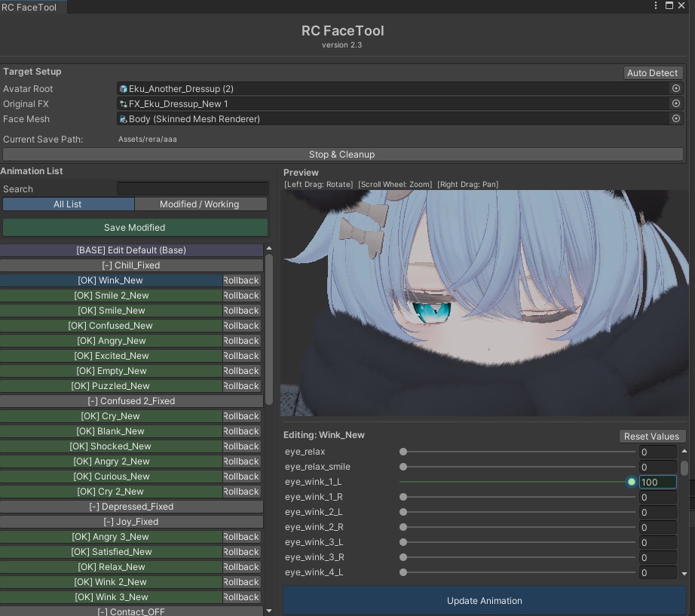Open the object picker for Original FX

tap(675, 103)
